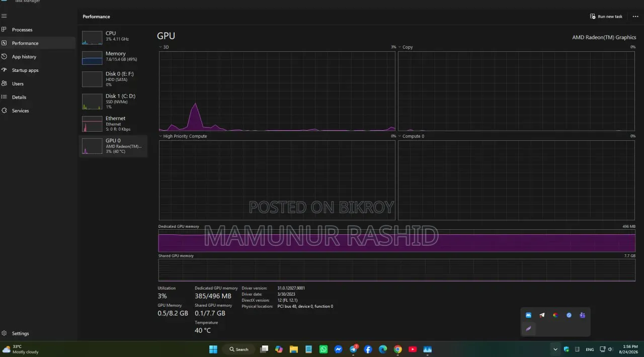This screenshot has height=357, width=644.
Task: Open File Explorer from taskbar
Action: [294, 349]
